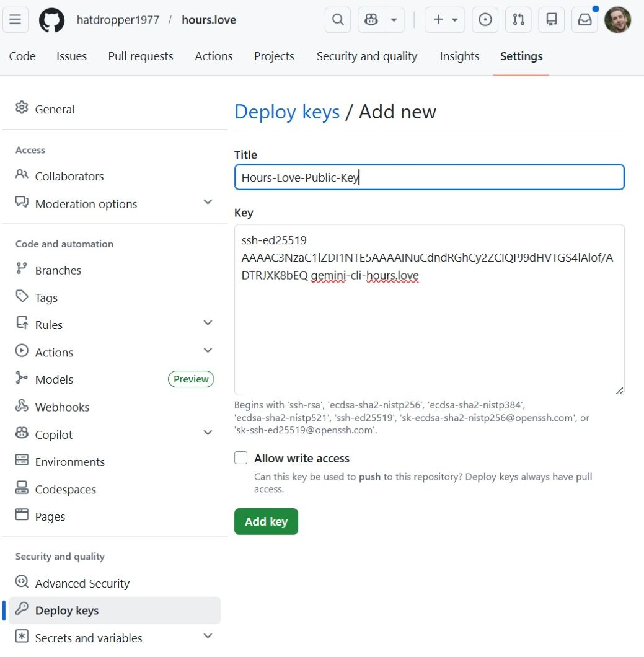
Task: Click the Key textarea containing the ssh-ed25519 key
Action: click(x=429, y=308)
